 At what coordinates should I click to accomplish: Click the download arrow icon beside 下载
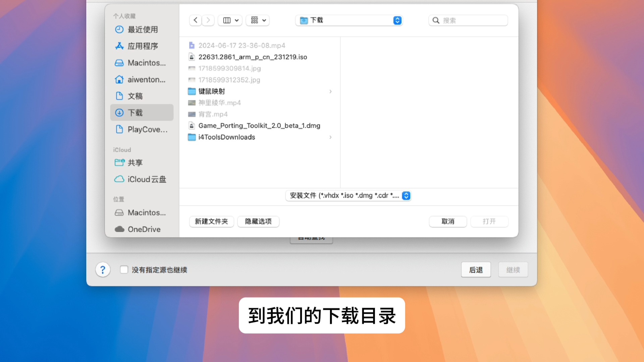[x=119, y=113]
